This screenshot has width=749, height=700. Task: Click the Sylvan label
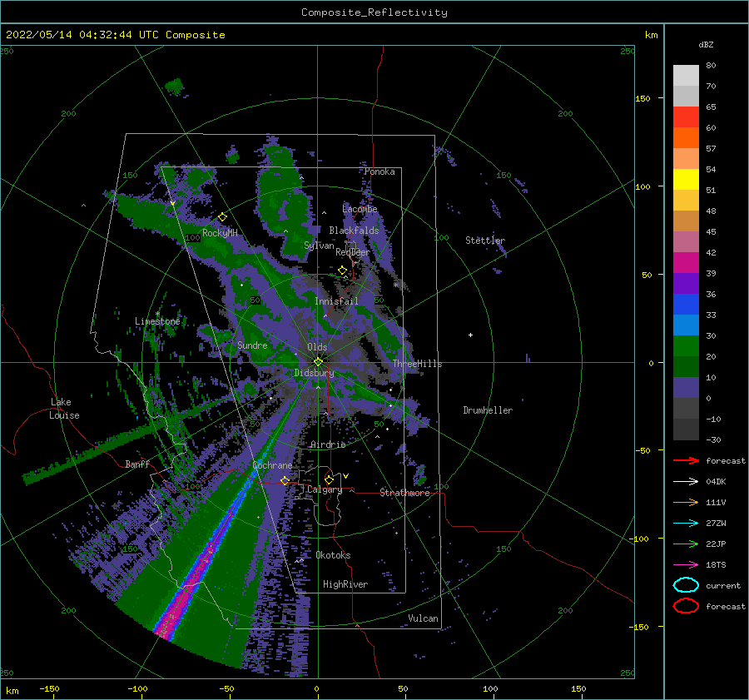point(319,246)
